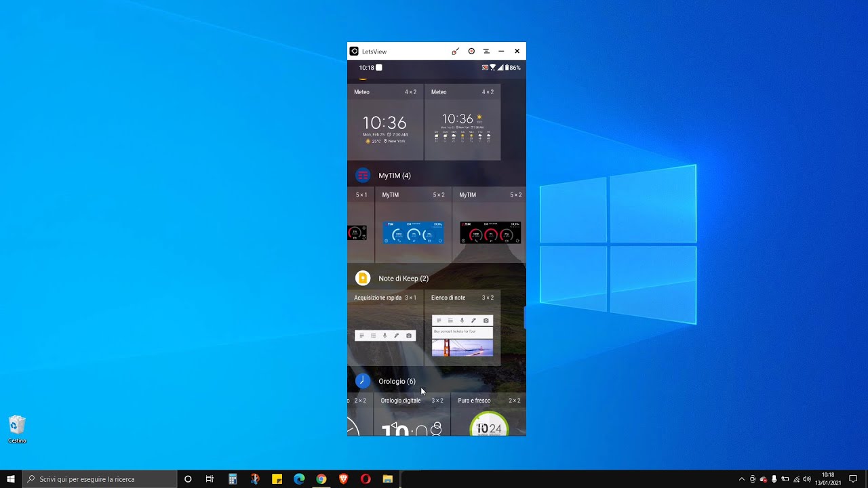Click the taskbar search box

[100, 479]
